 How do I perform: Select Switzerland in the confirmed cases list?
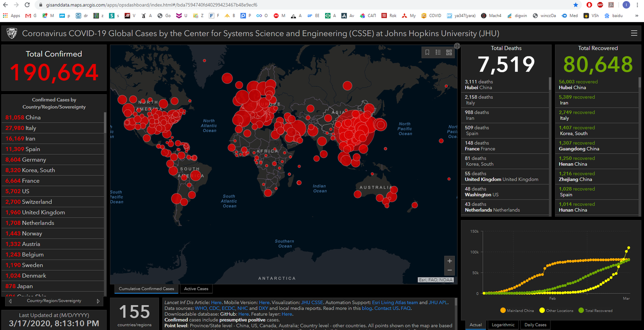53,202
